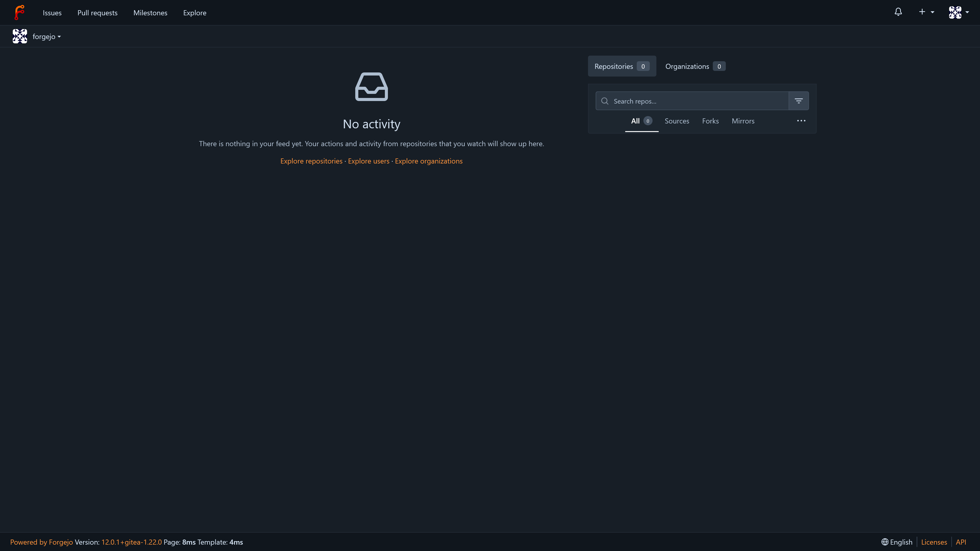The height and width of the screenshot is (551, 980).
Task: Open Explore in top navigation
Action: pyautogui.click(x=195, y=12)
